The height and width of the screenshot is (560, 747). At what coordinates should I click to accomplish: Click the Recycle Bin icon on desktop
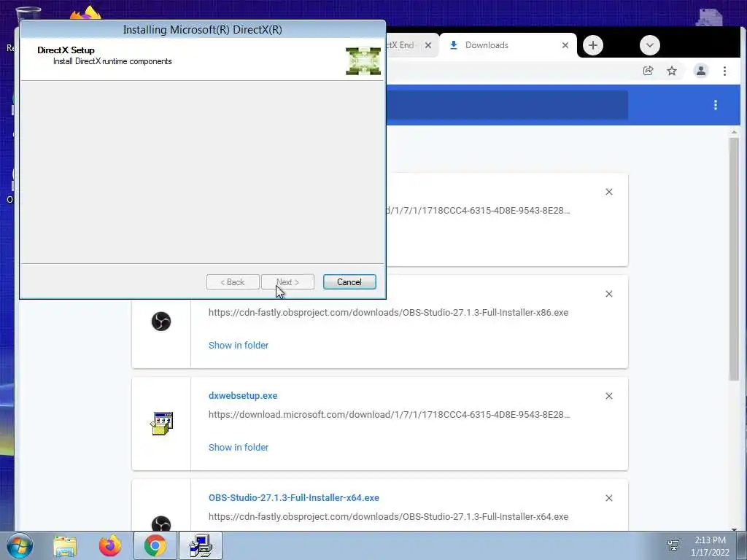pyautogui.click(x=28, y=13)
